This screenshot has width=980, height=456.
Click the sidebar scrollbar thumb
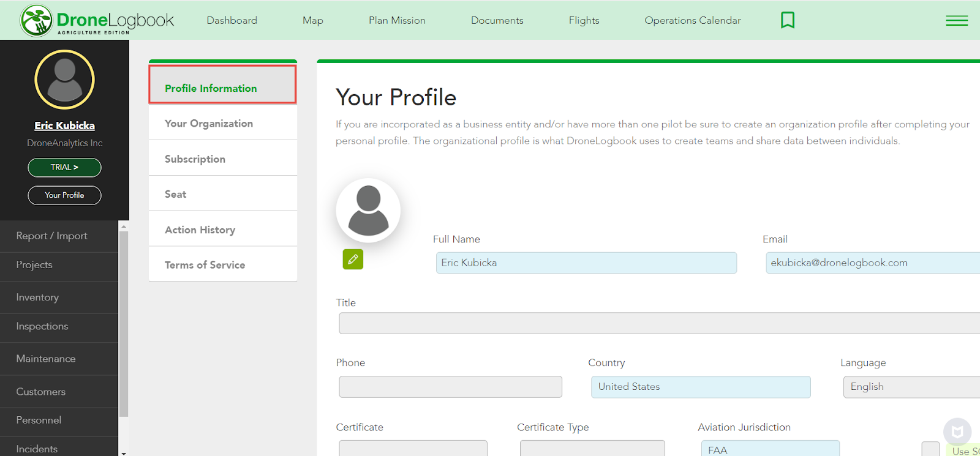[x=124, y=324]
